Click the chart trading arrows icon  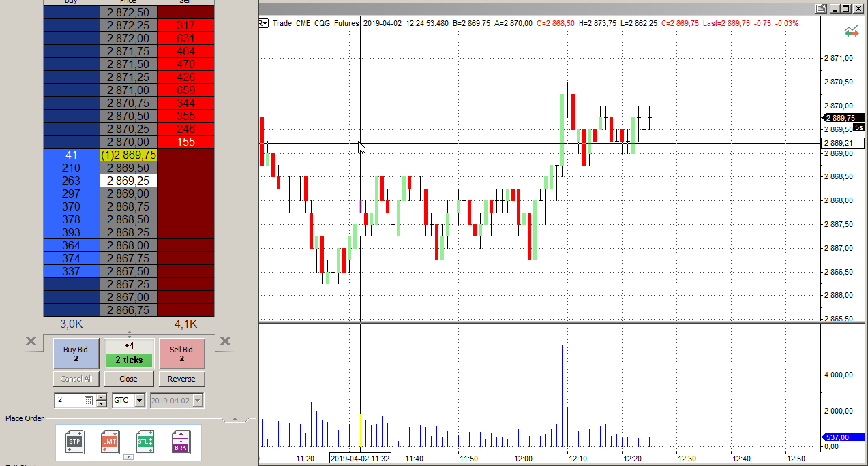(x=851, y=31)
